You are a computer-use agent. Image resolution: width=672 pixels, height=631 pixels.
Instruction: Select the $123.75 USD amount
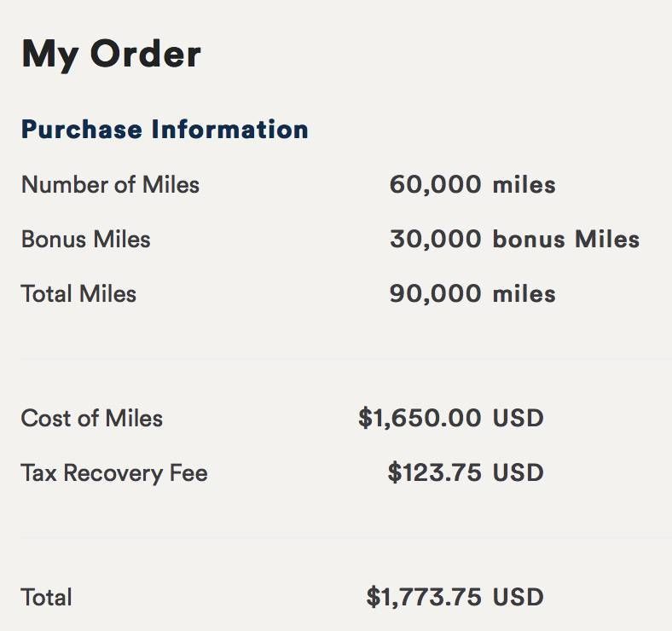[x=466, y=472]
